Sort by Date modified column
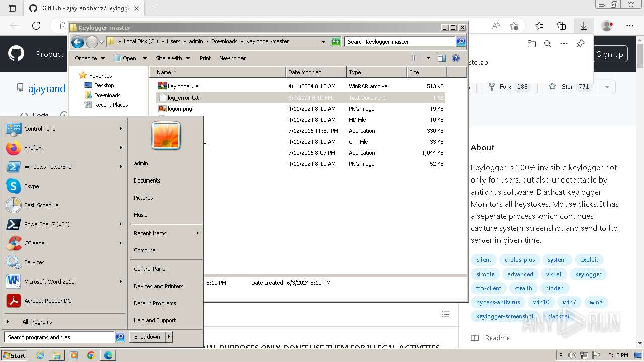644x362 pixels. tap(316, 72)
